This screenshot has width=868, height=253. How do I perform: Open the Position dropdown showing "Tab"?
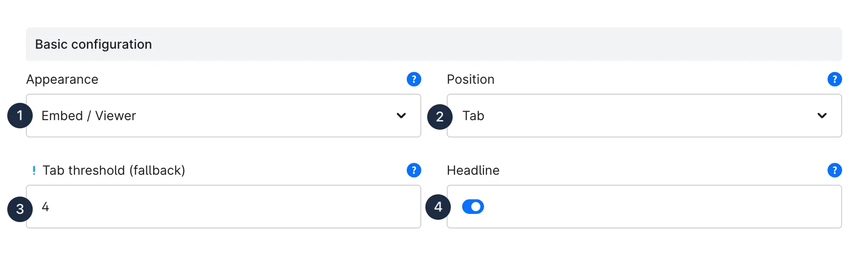[x=636, y=116]
